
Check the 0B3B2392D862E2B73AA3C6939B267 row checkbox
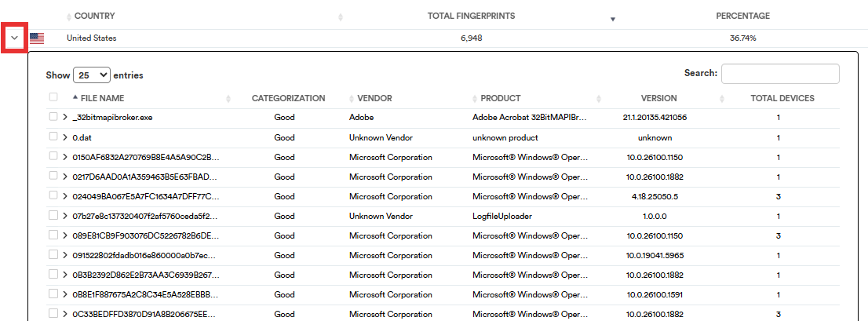coord(53,274)
